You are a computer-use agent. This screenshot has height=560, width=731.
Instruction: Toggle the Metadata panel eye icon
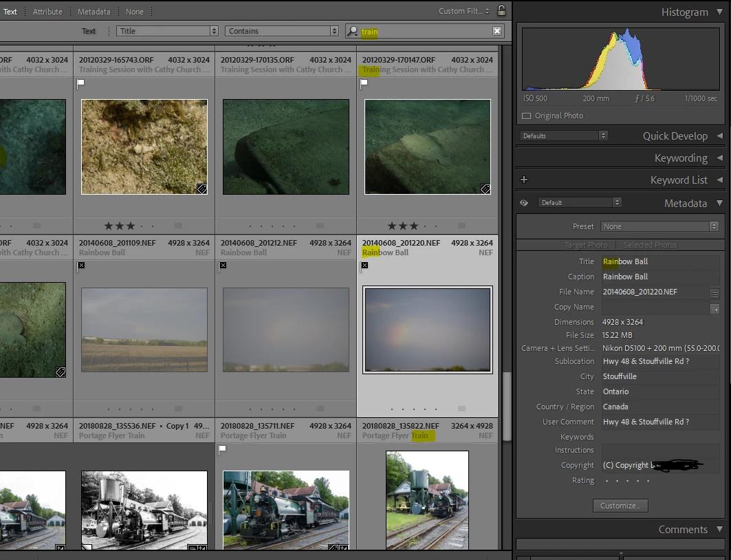point(524,203)
